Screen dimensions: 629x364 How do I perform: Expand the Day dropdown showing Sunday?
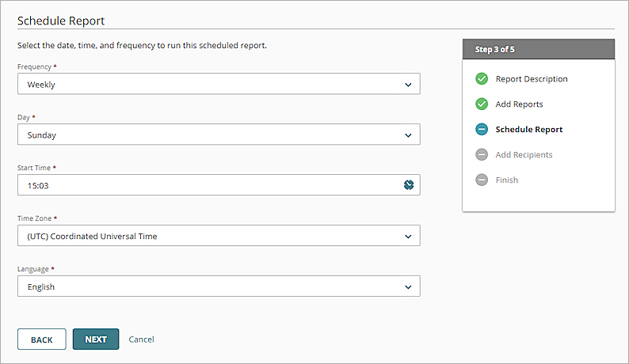(x=219, y=135)
